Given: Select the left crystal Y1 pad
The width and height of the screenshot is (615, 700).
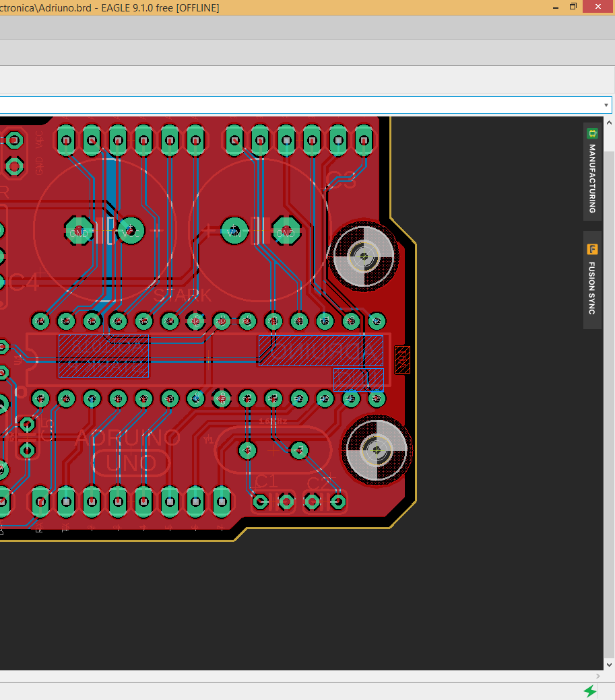Looking at the screenshot, I should [x=247, y=450].
